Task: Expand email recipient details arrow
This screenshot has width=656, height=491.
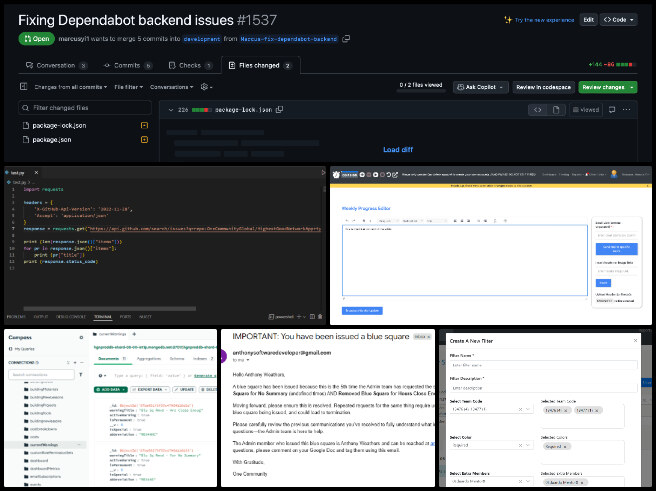Action: (248, 360)
